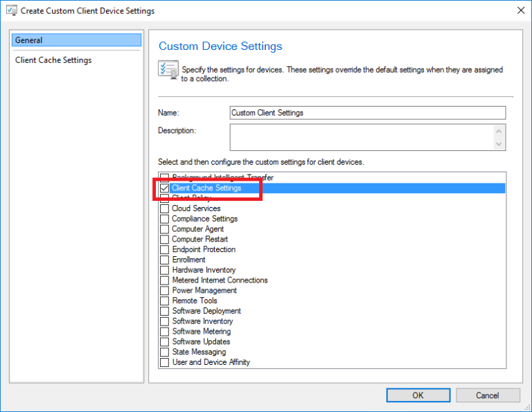Screen dimensions: 532x412
Task: Click inside the Description text box
Action: [360, 137]
